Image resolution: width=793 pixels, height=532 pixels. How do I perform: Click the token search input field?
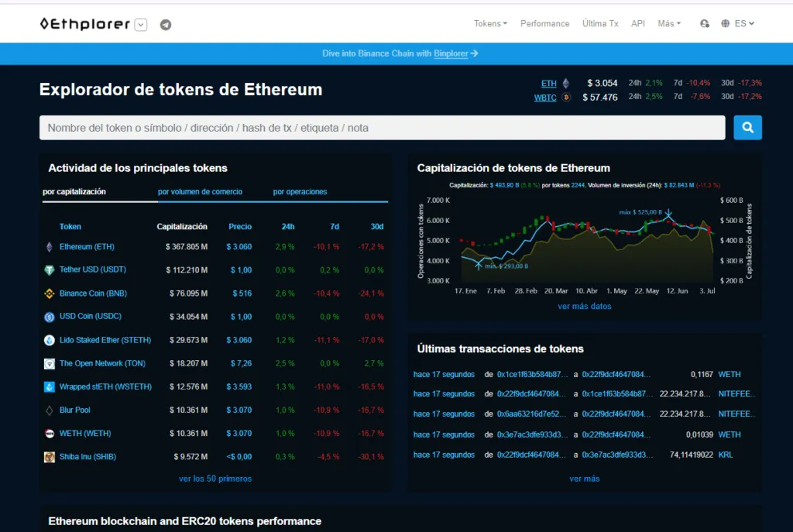pyautogui.click(x=382, y=128)
